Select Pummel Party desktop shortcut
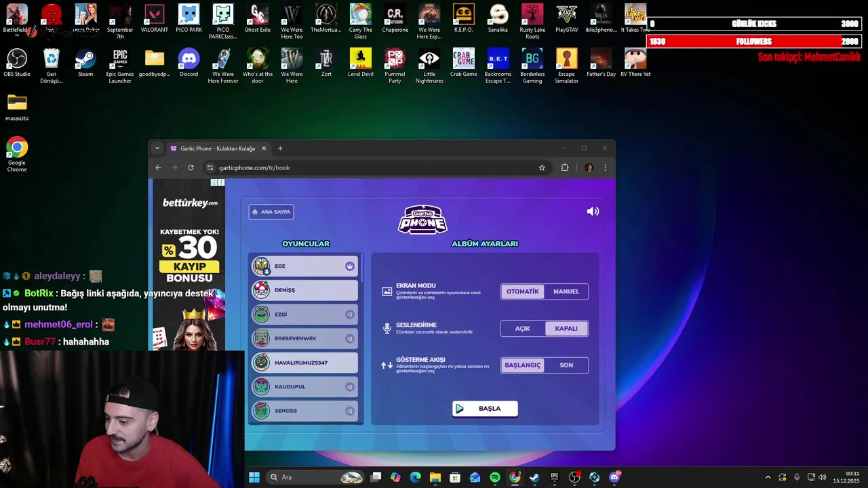 click(x=395, y=66)
